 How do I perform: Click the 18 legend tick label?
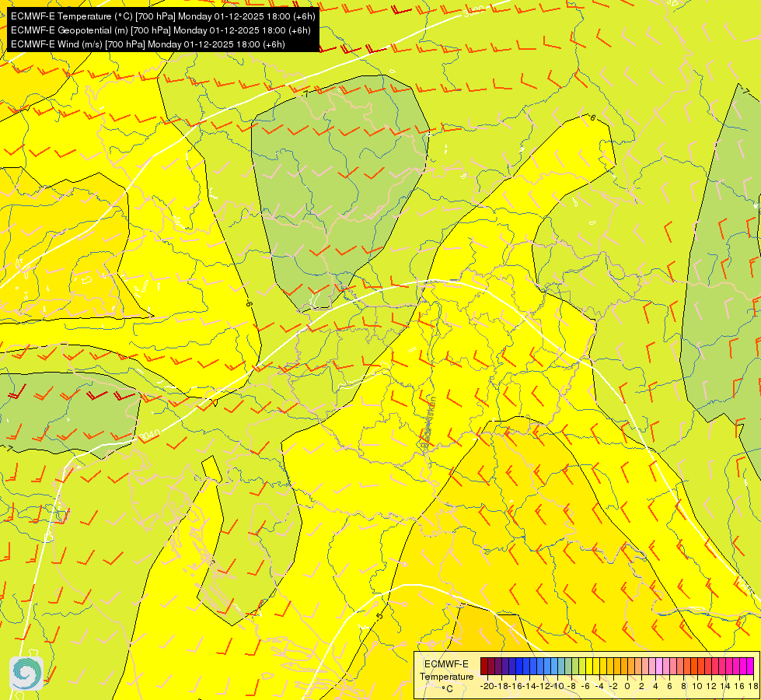(x=752, y=686)
